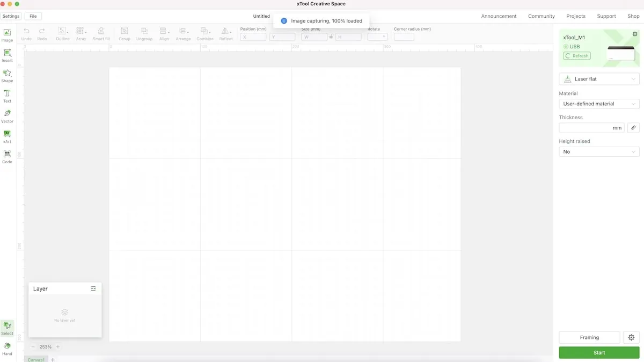The image size is (644, 362).
Task: Expand the Laser flat mode dropdown
Action: (599, 79)
